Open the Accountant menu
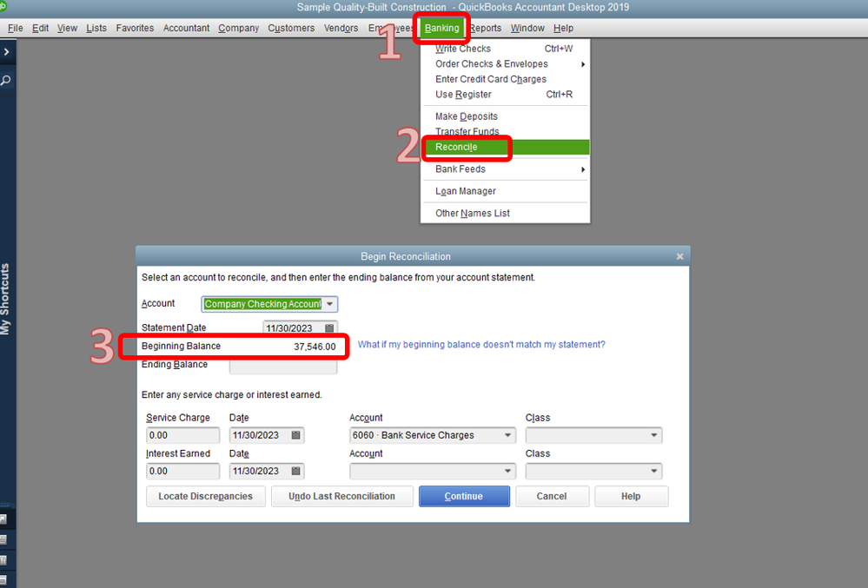Viewport: 868px width, 588px height. (x=186, y=28)
